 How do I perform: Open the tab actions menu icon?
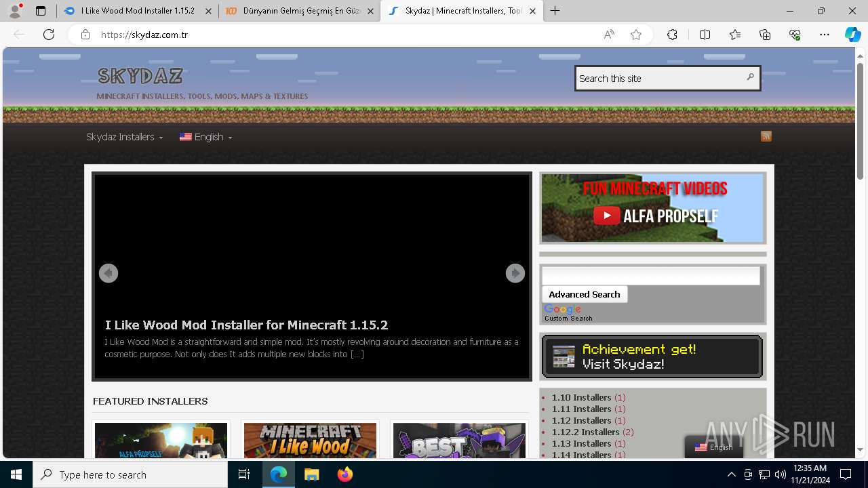(41, 11)
